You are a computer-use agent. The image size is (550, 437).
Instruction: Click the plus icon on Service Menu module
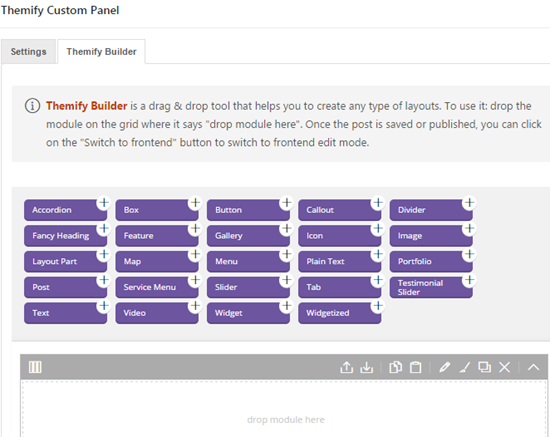pyautogui.click(x=195, y=280)
